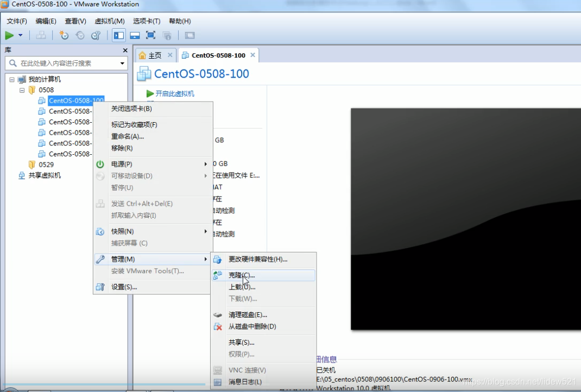Close the CentOS-0508-100 tab
This screenshot has height=392, width=581.
coord(252,55)
